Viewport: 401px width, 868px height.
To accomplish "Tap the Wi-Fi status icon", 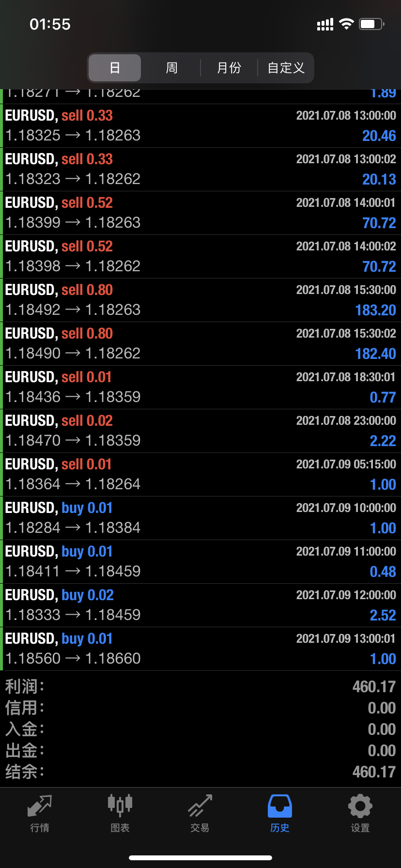I will click(346, 24).
